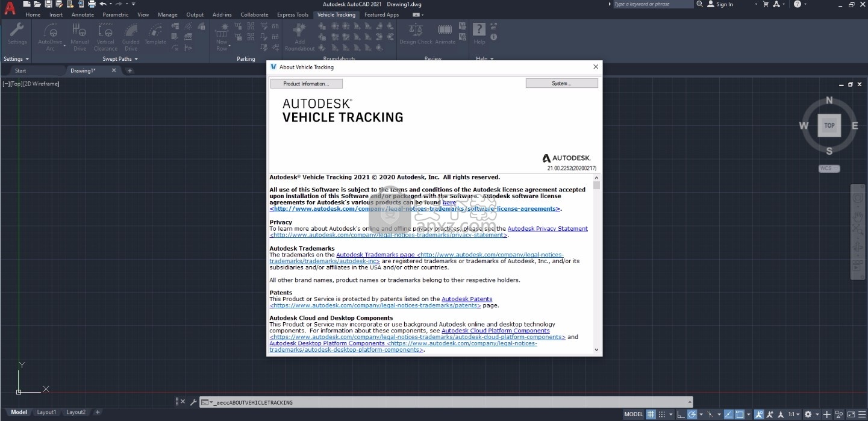
Task: Click the Save icon in quick access toolbar
Action: [48, 4]
